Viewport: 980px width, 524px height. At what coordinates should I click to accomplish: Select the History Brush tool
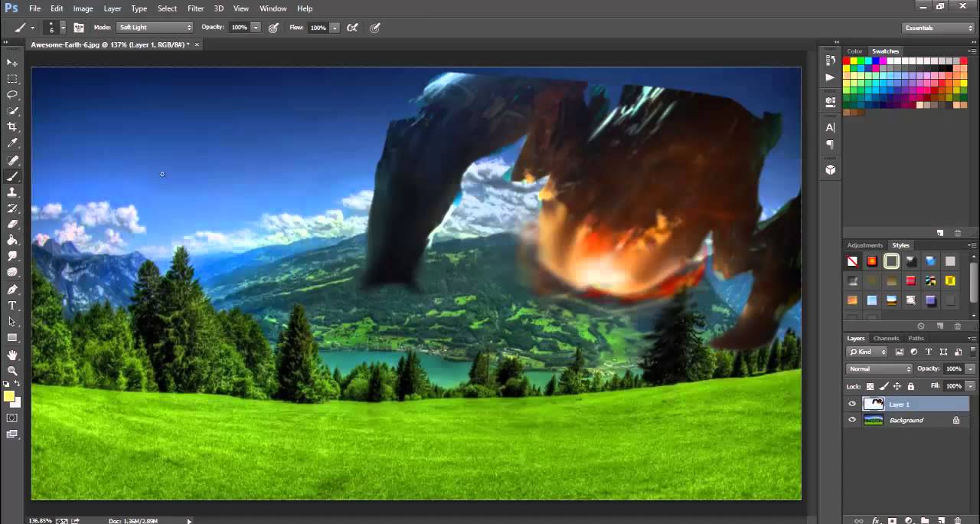coord(12,208)
